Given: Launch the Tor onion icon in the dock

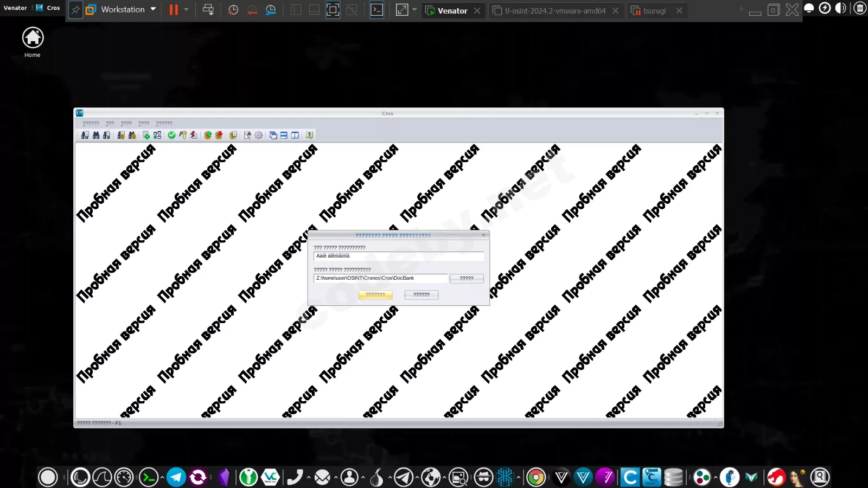Looking at the screenshot, I should click(376, 478).
